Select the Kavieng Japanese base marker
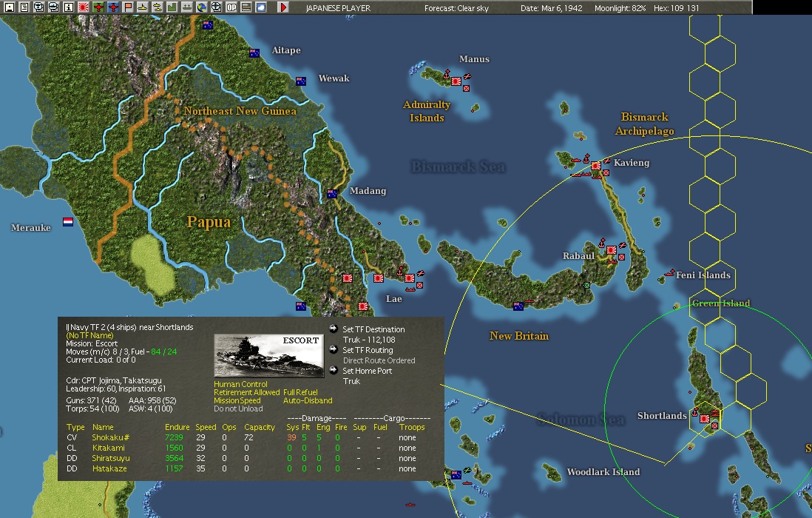Screen dimensions: 812x518 coord(596,166)
